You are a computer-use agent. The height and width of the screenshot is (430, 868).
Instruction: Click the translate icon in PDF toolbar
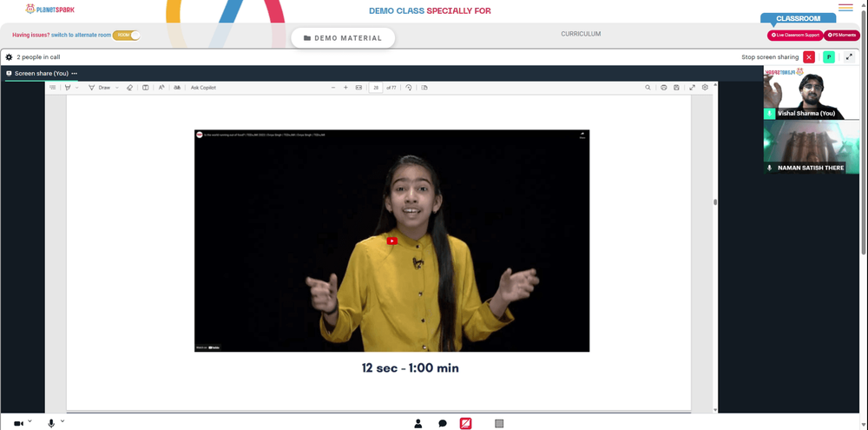pos(177,88)
